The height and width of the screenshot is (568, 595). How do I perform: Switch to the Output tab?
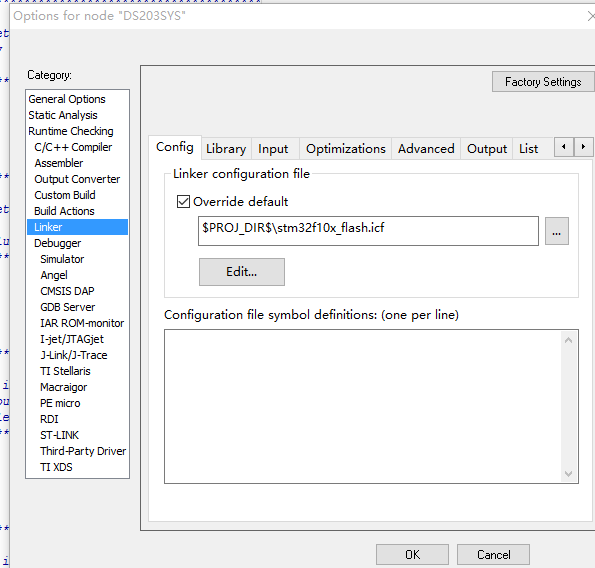(487, 149)
